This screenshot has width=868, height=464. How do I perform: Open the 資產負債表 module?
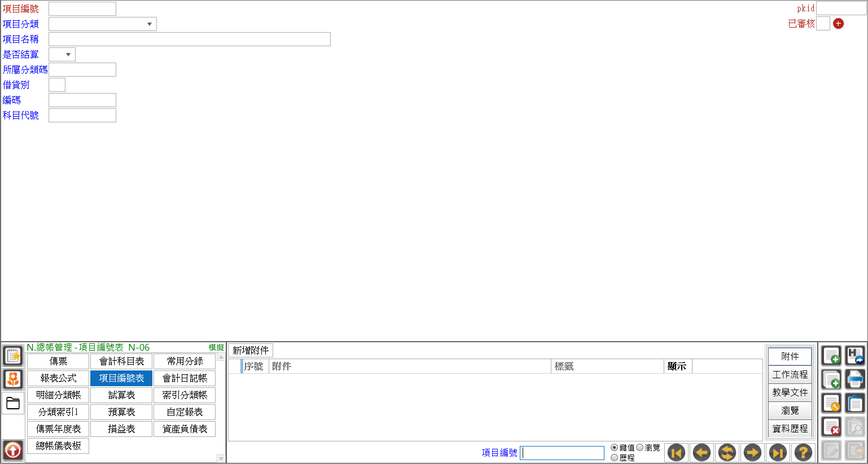point(185,429)
